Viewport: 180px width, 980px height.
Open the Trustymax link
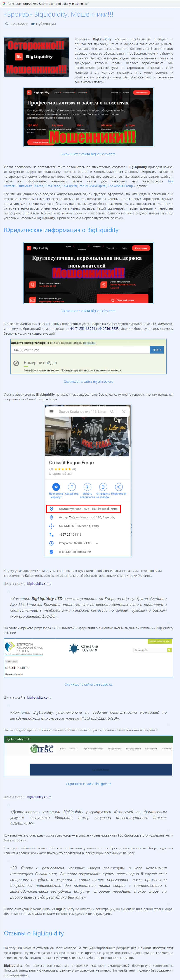click(24, 186)
